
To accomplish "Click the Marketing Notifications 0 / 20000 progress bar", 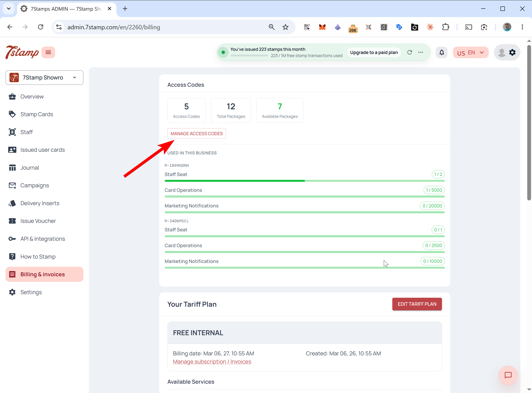I will pos(305,212).
